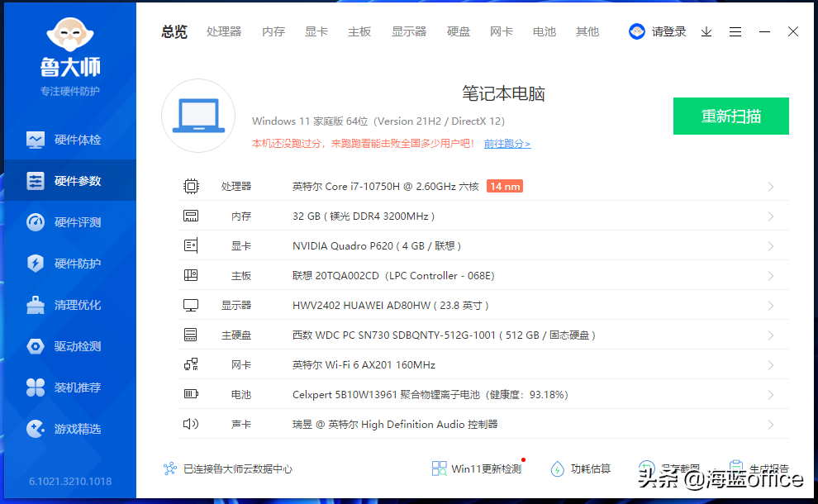Click the 鲁大师 logo avatar
Viewport: 818px width, 504px height.
70,35
